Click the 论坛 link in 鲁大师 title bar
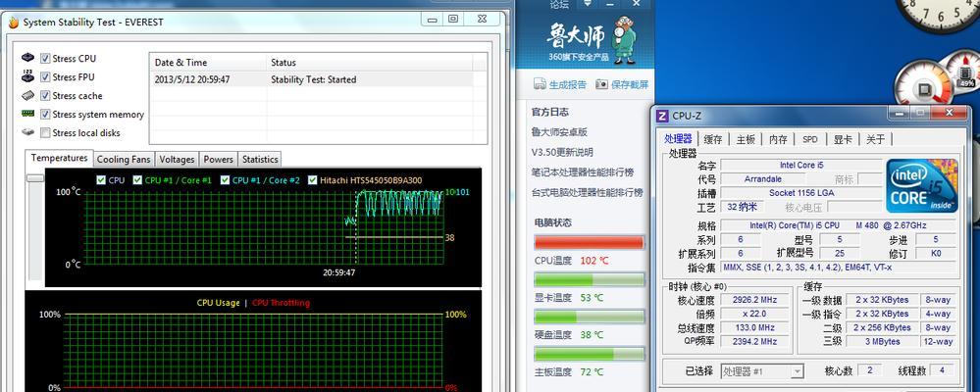The width and height of the screenshot is (980, 392). click(559, 5)
